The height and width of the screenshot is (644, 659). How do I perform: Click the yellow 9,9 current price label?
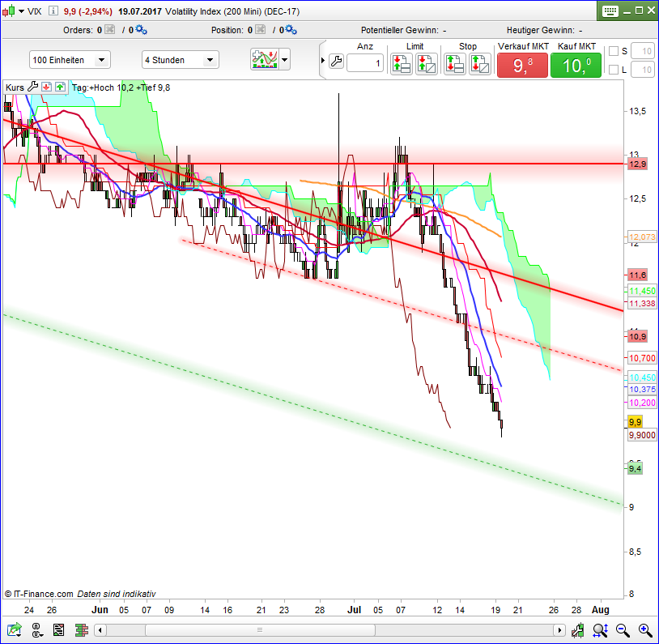point(635,422)
